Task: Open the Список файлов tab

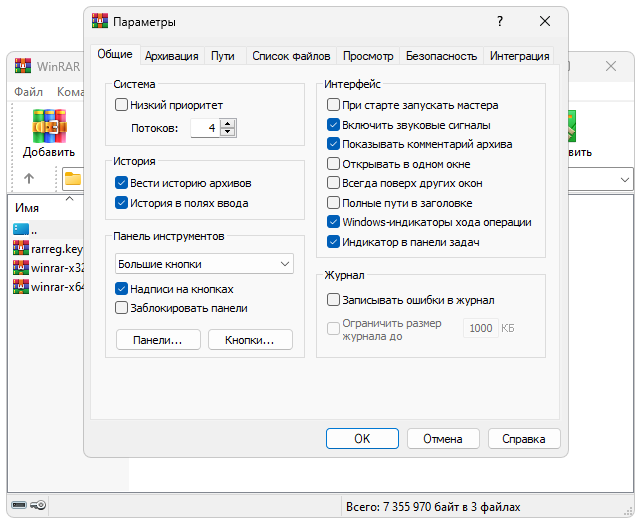Action: coord(291,56)
